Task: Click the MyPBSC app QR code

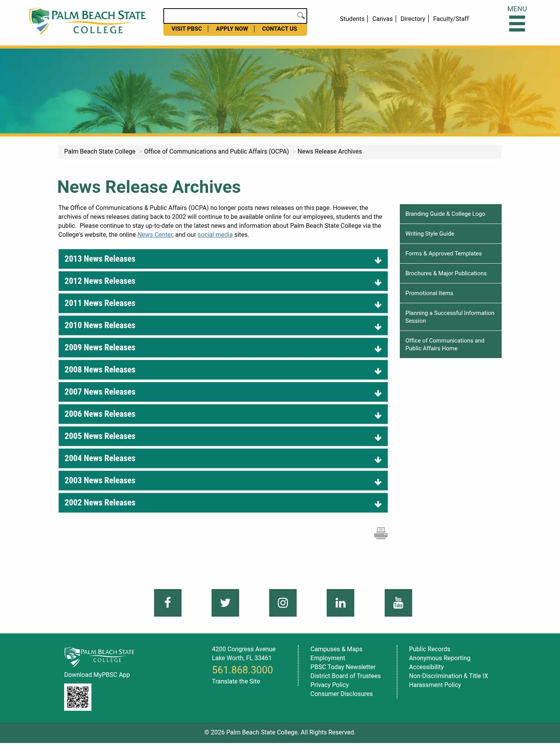Action: point(78,697)
